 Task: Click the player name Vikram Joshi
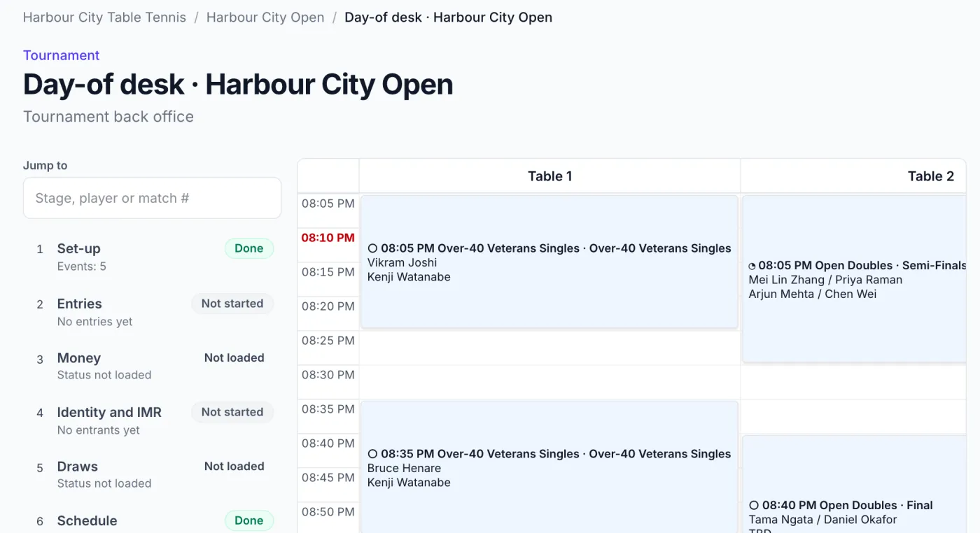click(x=402, y=263)
